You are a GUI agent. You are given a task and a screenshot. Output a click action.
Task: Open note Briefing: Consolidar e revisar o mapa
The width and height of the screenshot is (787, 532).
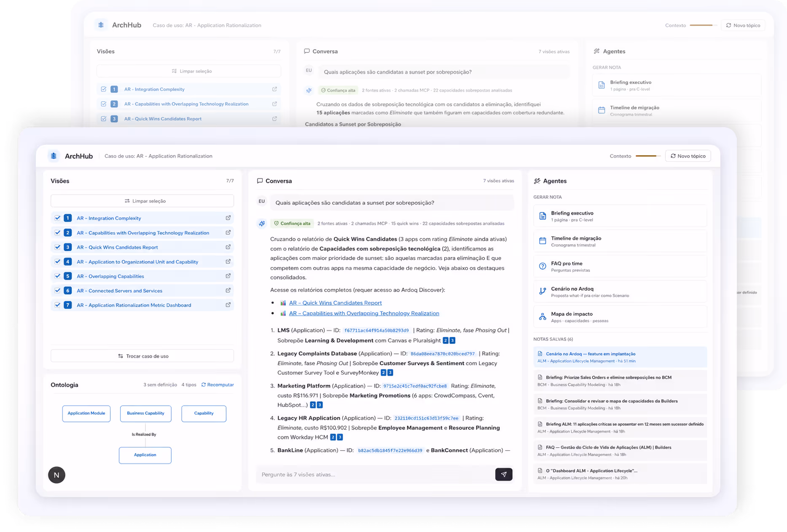[x=620, y=404]
